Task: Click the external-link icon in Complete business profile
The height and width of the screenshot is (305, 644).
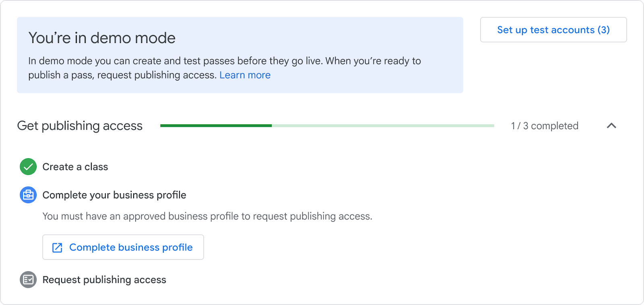Action: [x=57, y=247]
